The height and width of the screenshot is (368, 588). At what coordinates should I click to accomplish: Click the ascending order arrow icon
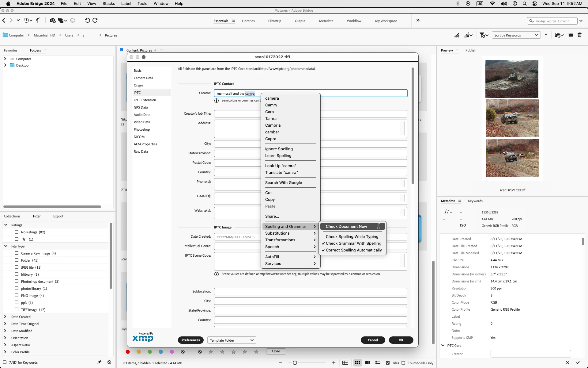pos(546,35)
